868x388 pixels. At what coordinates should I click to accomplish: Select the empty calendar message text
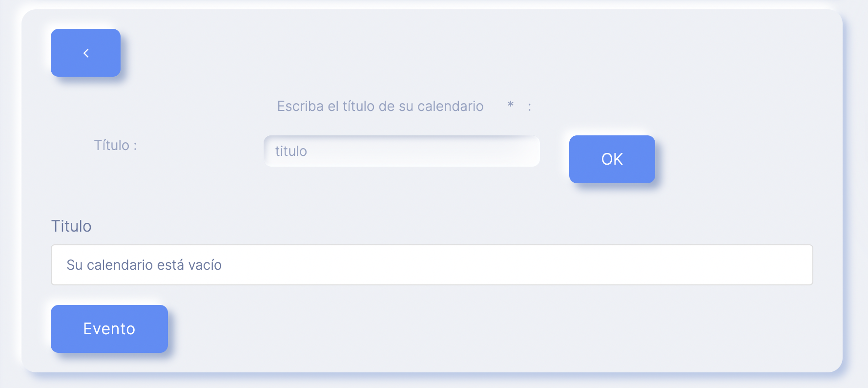(x=144, y=265)
